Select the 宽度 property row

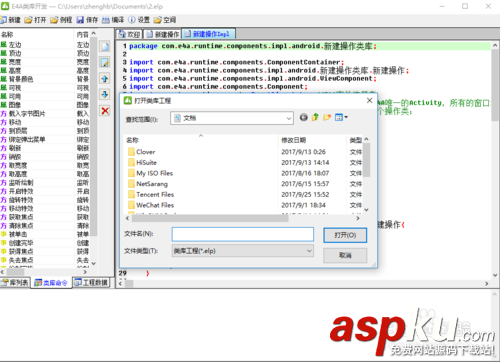[x=45, y=62]
